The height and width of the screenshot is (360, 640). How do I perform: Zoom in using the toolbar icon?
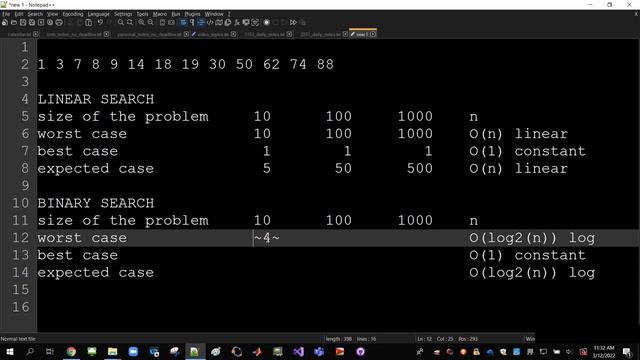(x=141, y=23)
